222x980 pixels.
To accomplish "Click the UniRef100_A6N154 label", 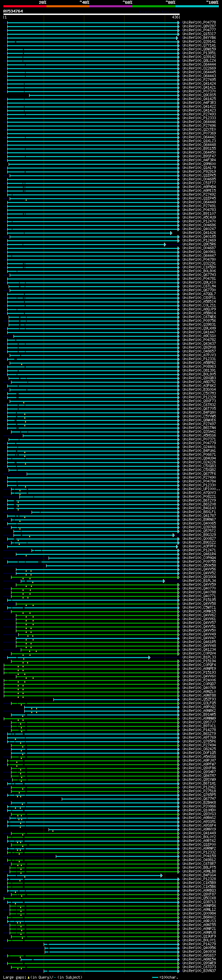I will pyautogui.click(x=199, y=959).
